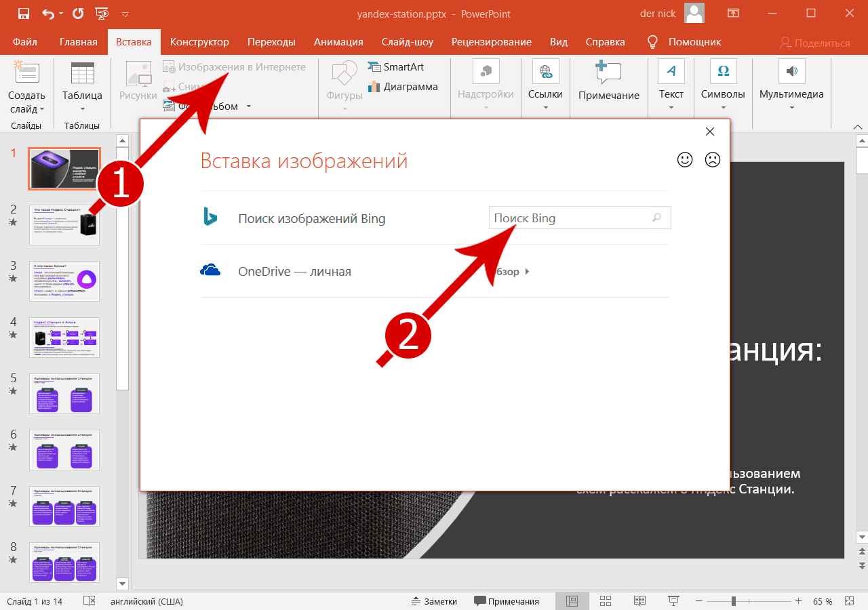
Task: Open the Рецензирование tab
Action: (492, 42)
